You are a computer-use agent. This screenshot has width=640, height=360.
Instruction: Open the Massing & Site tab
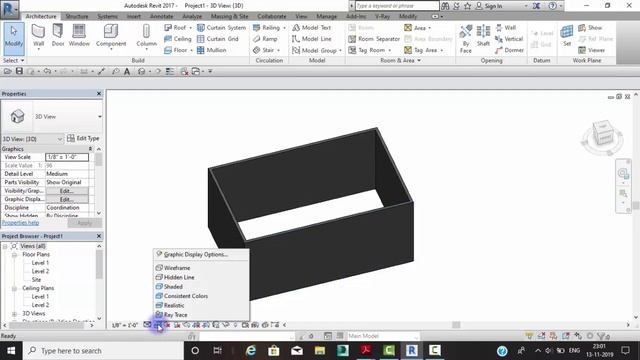pyautogui.click(x=229, y=16)
